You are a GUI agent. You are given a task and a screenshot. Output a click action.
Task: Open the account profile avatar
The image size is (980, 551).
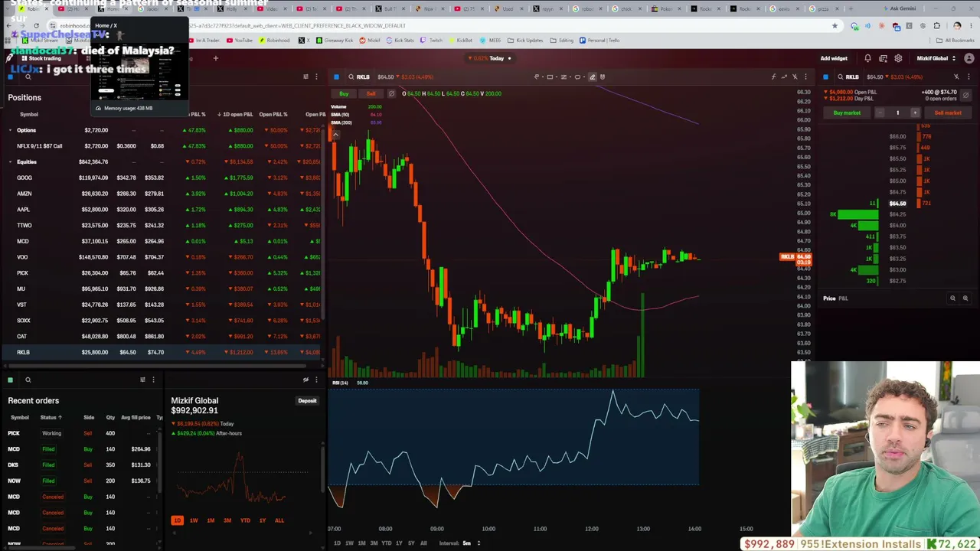click(969, 58)
